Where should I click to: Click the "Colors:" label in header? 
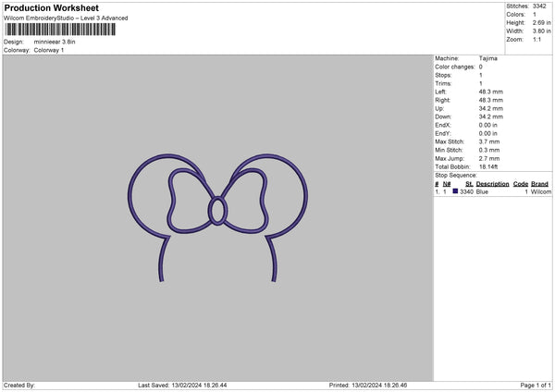point(516,15)
